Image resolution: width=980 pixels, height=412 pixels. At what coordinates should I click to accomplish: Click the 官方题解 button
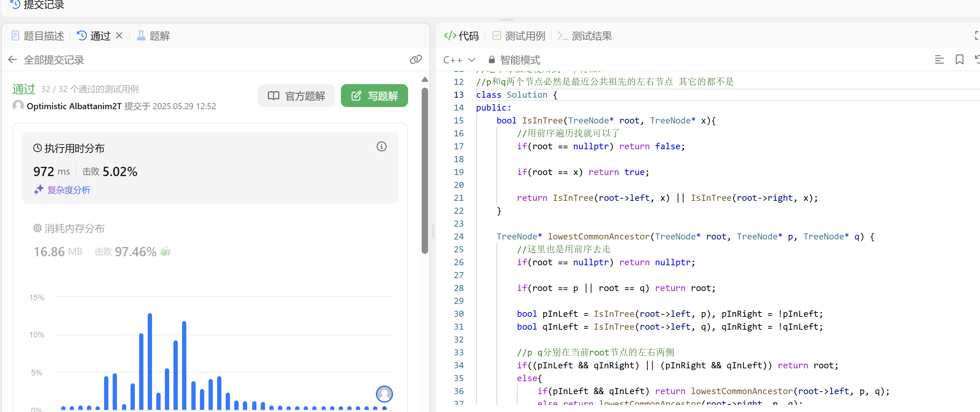tap(296, 96)
